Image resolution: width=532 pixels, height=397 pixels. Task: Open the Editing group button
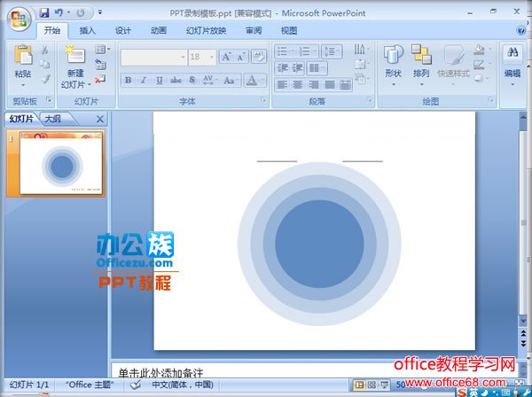coord(512,65)
